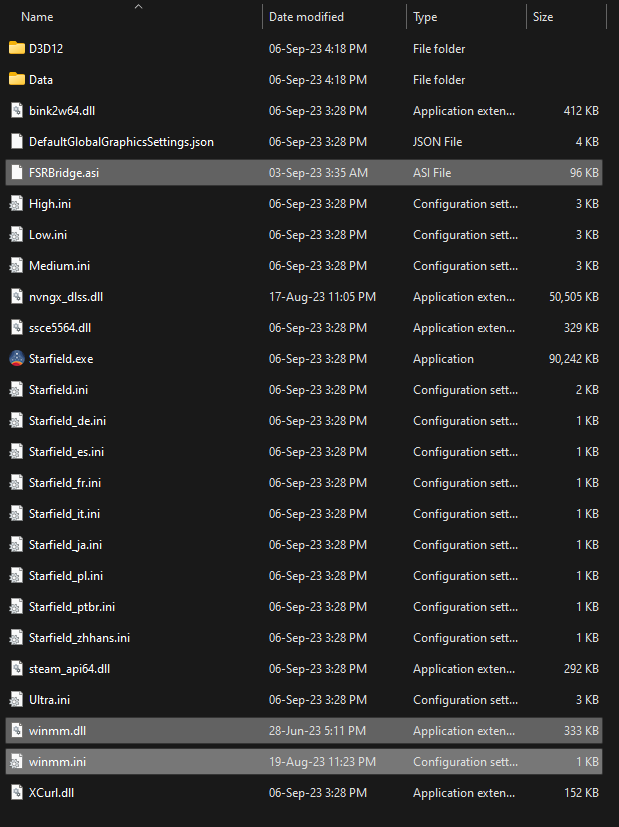The height and width of the screenshot is (827, 619).
Task: Select the Ultra.ini file name
Action: 49,700
